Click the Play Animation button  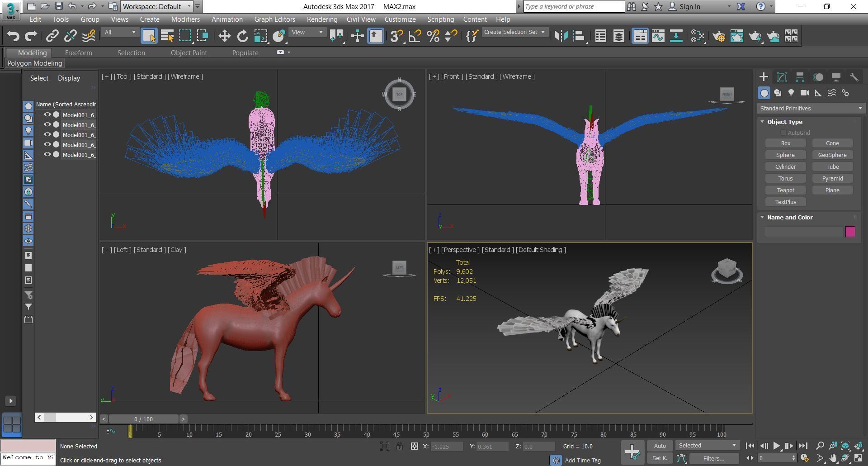(x=777, y=446)
